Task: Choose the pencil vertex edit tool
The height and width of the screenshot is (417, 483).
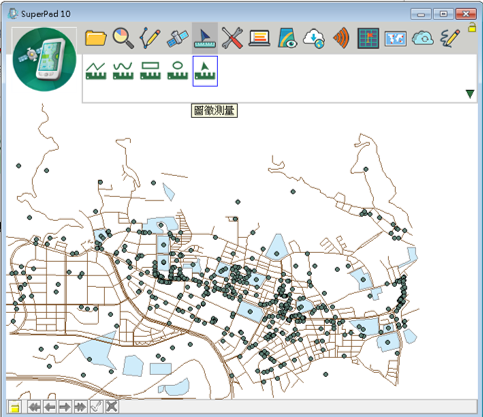Action: tap(150, 38)
